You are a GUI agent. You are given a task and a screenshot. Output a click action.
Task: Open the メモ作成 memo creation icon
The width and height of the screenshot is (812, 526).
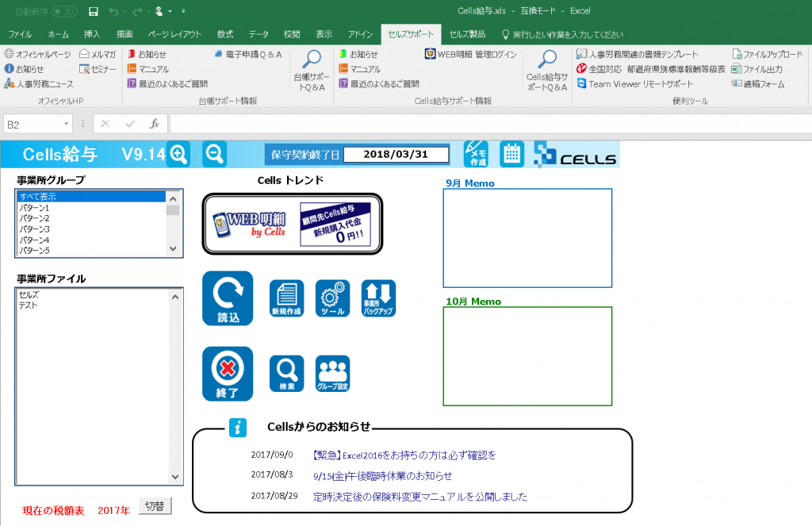tap(476, 154)
